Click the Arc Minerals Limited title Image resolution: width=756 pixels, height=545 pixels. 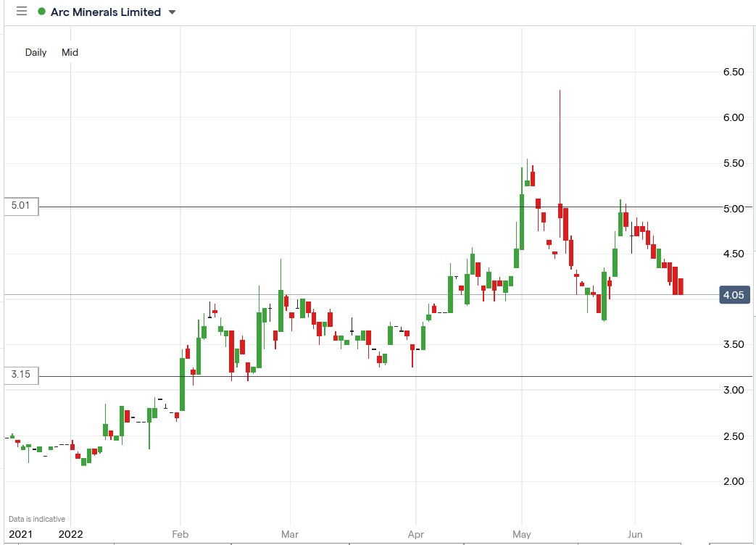[x=106, y=12]
